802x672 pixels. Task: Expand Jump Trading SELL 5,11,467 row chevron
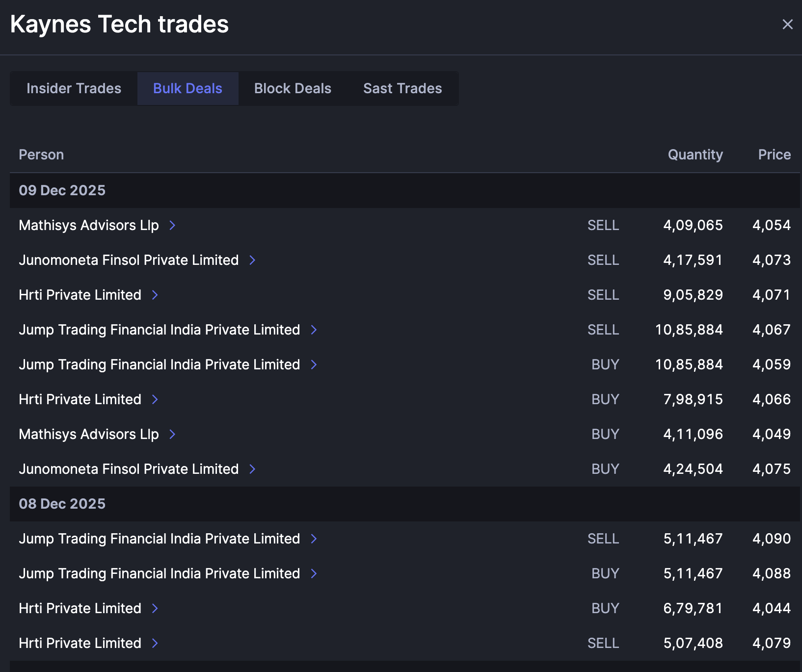pos(314,539)
